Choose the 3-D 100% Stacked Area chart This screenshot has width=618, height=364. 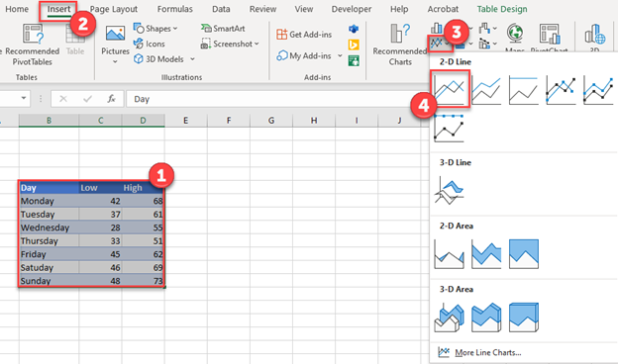click(x=523, y=318)
